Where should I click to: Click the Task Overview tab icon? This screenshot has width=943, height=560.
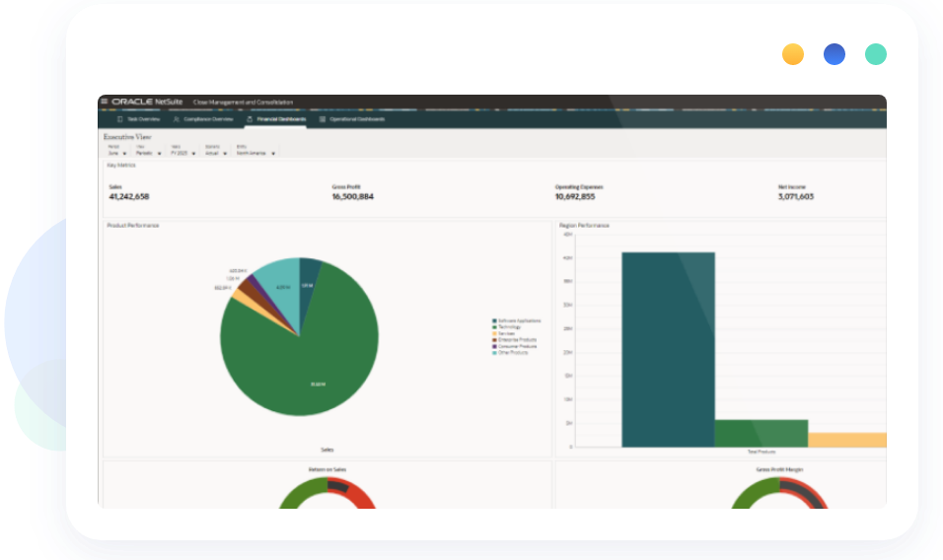coord(119,119)
